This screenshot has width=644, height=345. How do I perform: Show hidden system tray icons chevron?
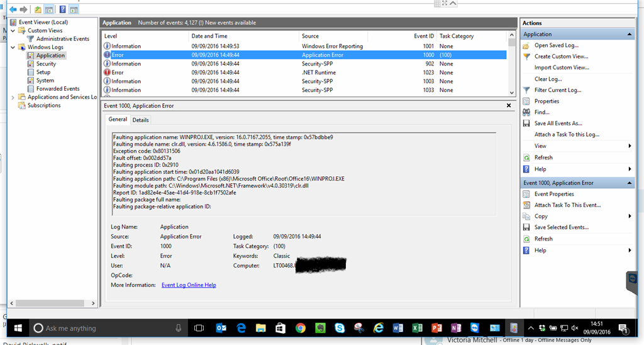click(531, 328)
